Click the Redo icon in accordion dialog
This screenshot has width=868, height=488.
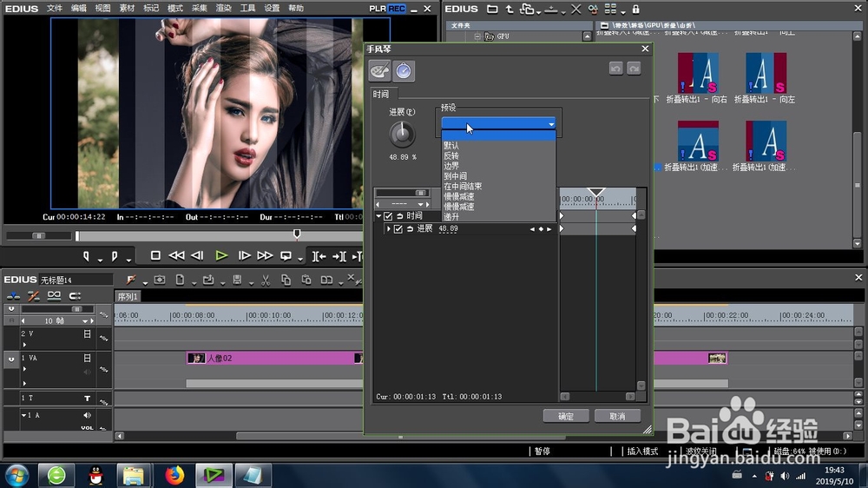click(x=634, y=68)
